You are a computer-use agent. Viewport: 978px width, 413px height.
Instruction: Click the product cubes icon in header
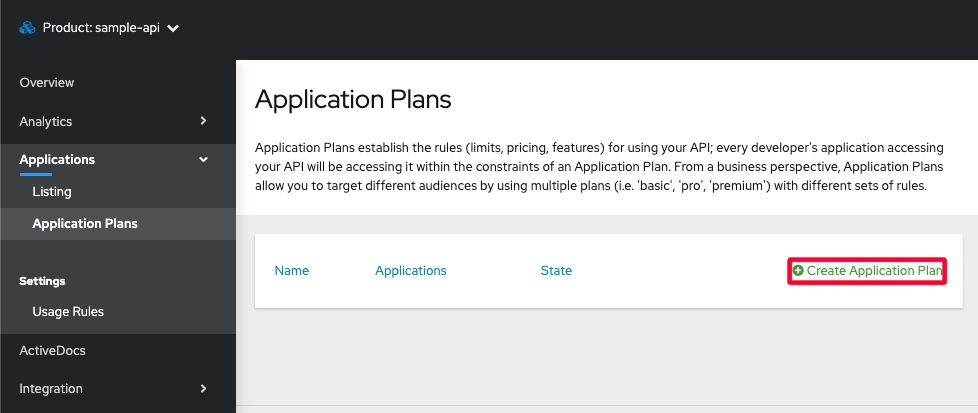point(27,28)
